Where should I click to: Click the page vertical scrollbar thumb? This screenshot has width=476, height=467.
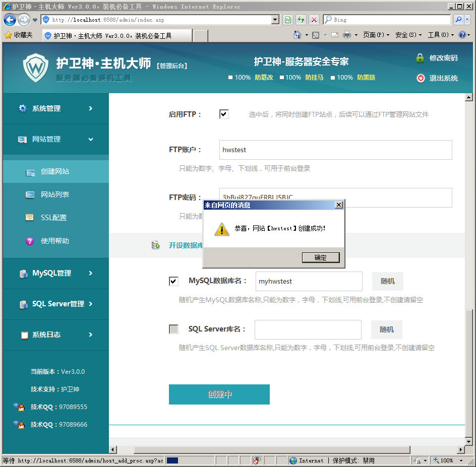click(469, 372)
